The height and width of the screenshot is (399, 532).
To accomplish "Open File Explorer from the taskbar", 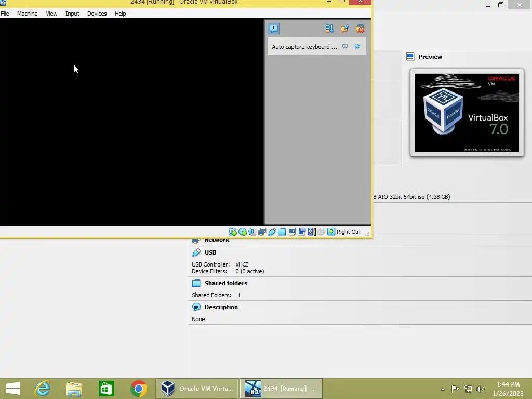I will (74, 389).
